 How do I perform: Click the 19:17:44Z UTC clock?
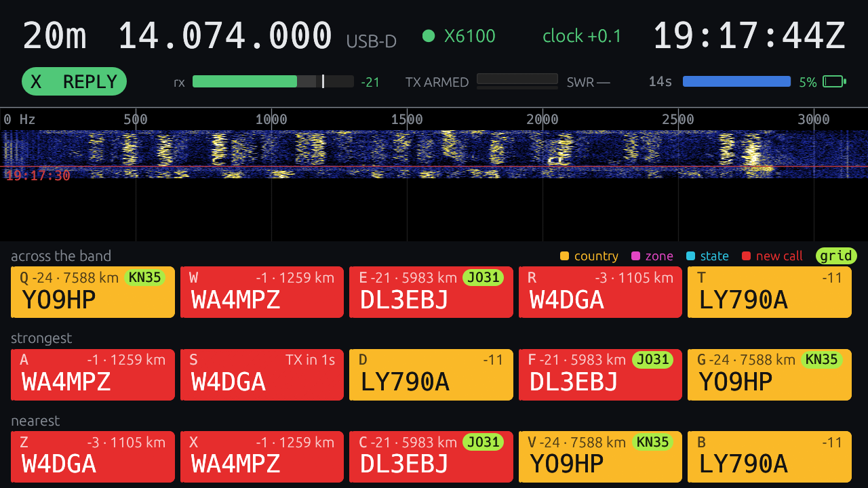click(749, 36)
